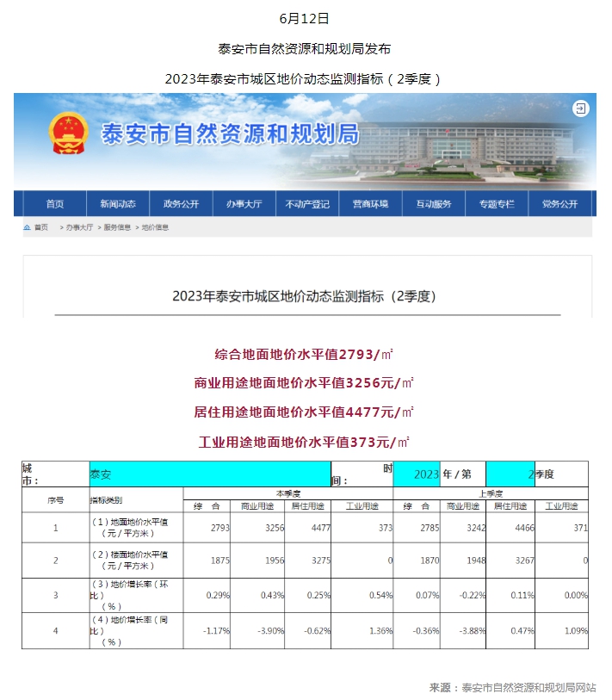The height and width of the screenshot is (700, 612).
Task: Click the cell value -1.17%
Action: click(217, 631)
